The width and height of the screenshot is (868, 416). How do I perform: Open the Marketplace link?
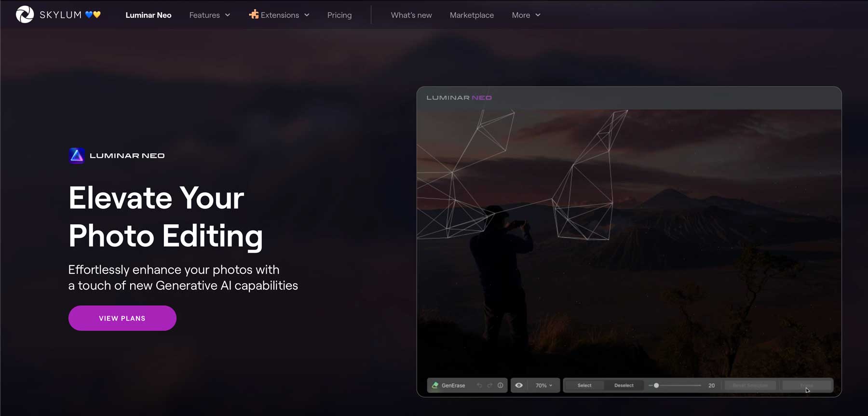click(471, 15)
